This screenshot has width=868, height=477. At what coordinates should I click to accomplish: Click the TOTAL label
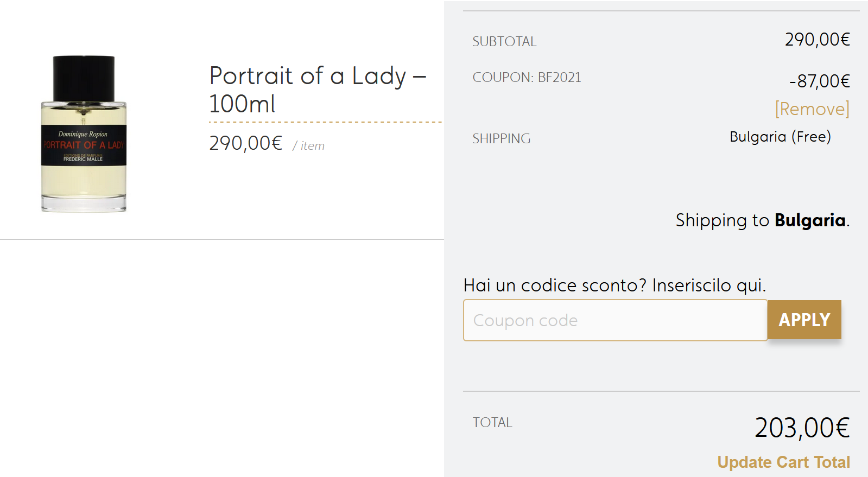pos(492,423)
